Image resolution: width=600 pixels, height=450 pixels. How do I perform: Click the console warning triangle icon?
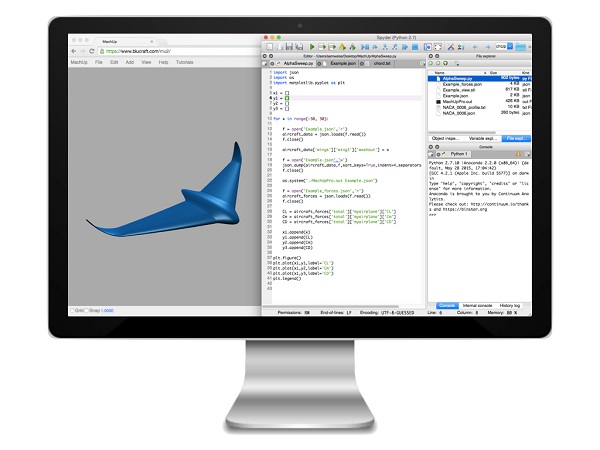(518, 154)
